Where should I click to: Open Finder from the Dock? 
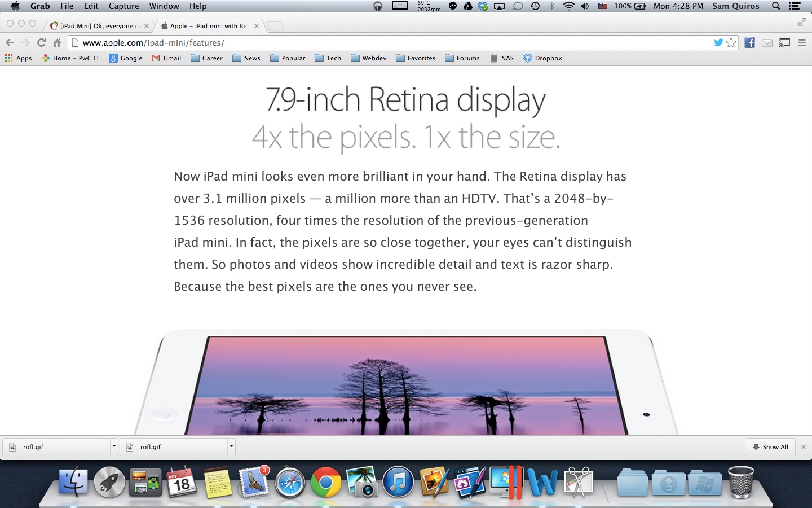(x=73, y=483)
